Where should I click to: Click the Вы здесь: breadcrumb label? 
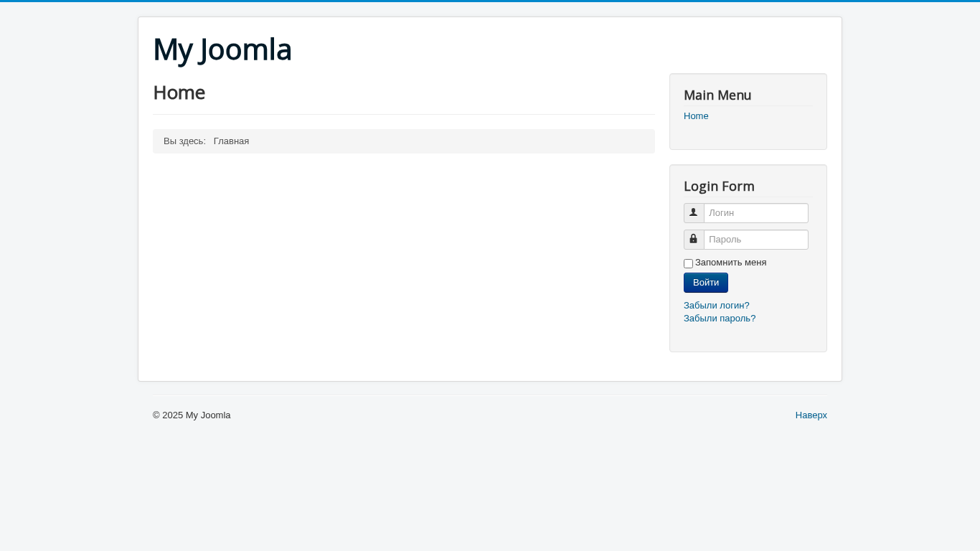coord(184,141)
